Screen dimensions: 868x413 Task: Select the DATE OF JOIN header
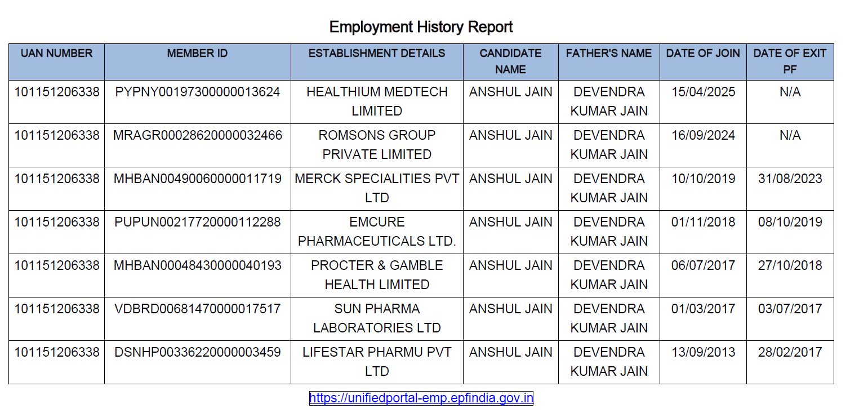pyautogui.click(x=703, y=54)
